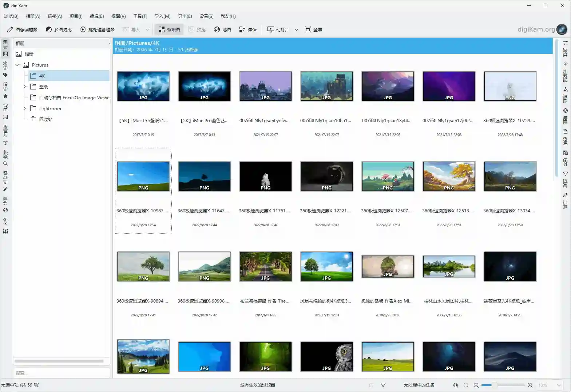The image size is (571, 392).
Task: Click the zoom out magnifier icon
Action: 476,385
